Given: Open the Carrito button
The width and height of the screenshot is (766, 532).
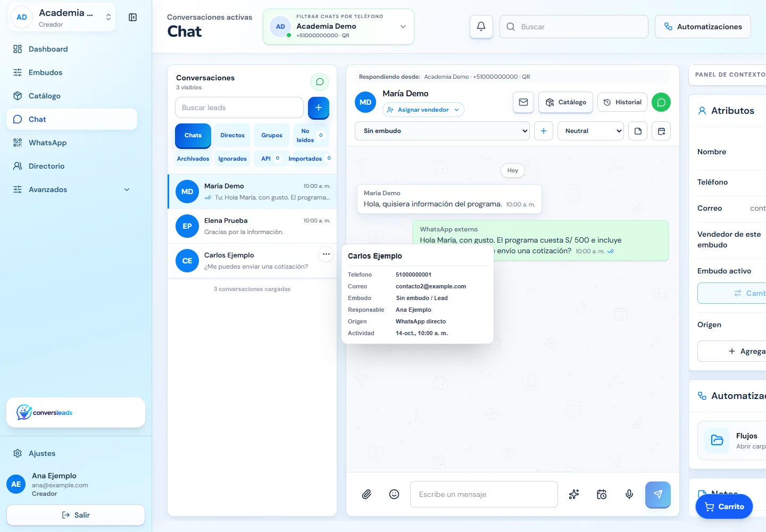Looking at the screenshot, I should [724, 506].
